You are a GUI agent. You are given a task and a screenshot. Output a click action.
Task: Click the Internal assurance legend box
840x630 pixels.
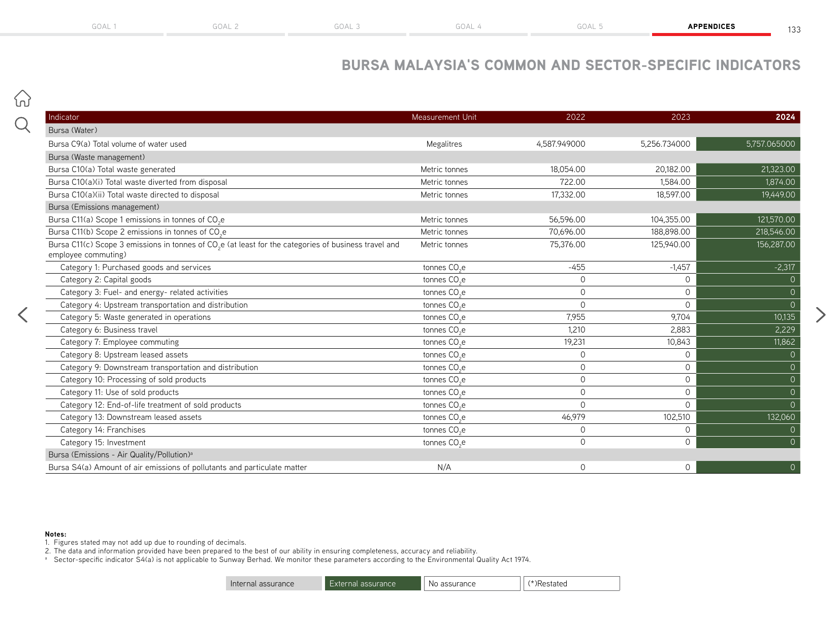(274, 583)
